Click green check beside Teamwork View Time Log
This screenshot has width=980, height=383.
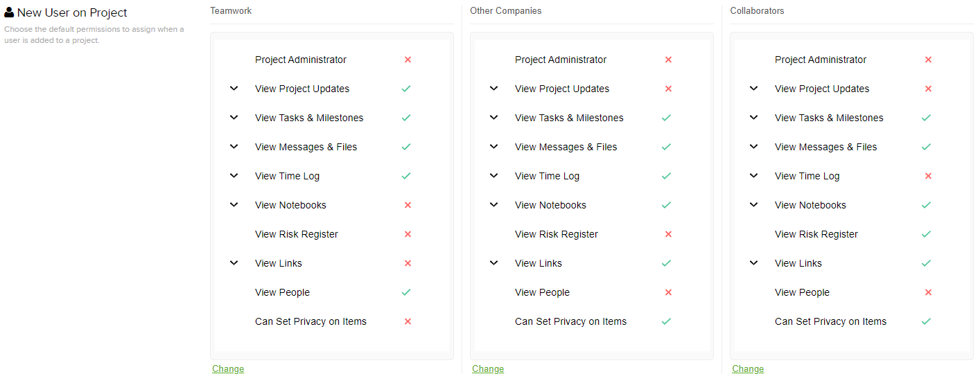pos(406,176)
